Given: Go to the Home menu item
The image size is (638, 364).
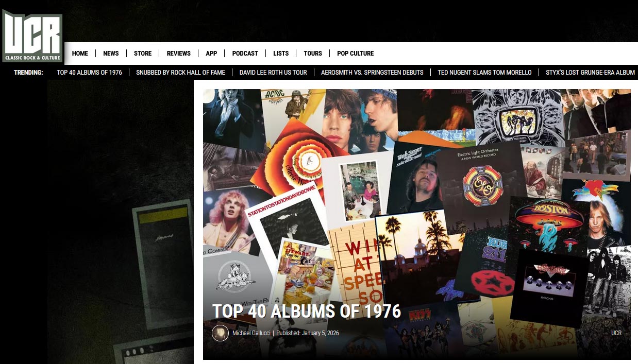Looking at the screenshot, I should click(x=80, y=54).
